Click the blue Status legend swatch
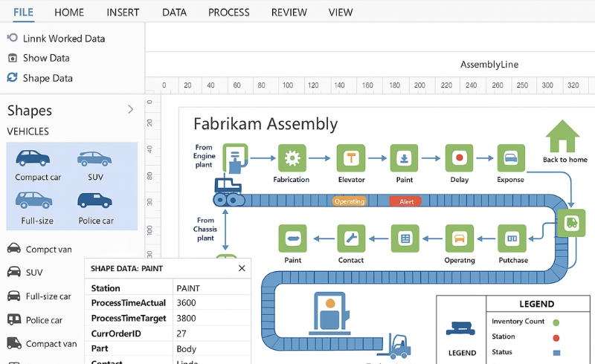Viewport: 595px width, 364px height. click(x=556, y=353)
